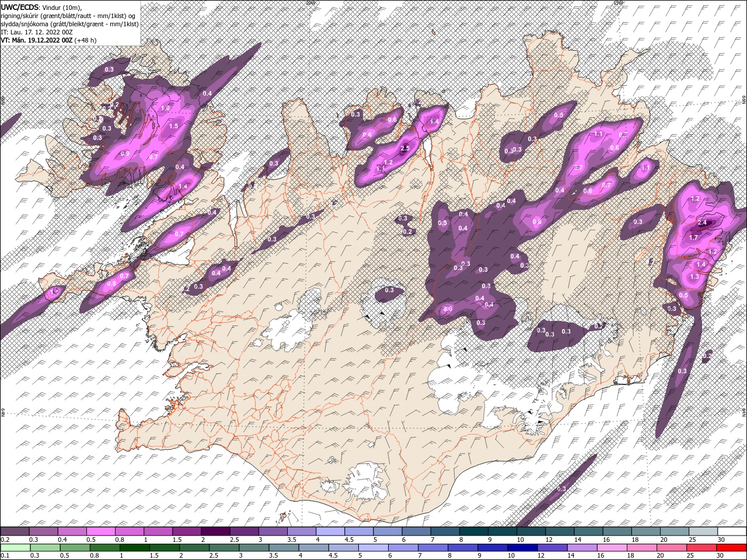
Task: Click pale green rain swatch labeled 0.1
Action: click(x=15, y=548)
